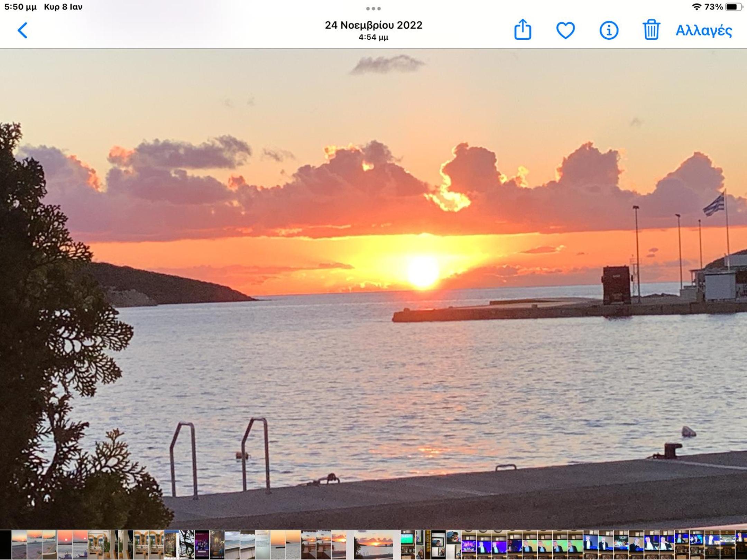Open Αλλαγές to edit the photo

pos(704,30)
